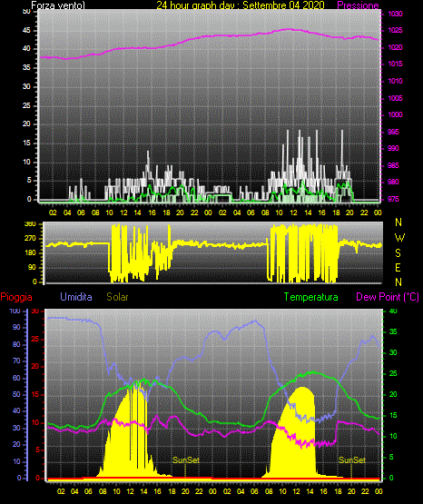This screenshot has height=504, width=423.
Task: Click the blue 'Umidita' legend label
Action: pyautogui.click(x=76, y=297)
